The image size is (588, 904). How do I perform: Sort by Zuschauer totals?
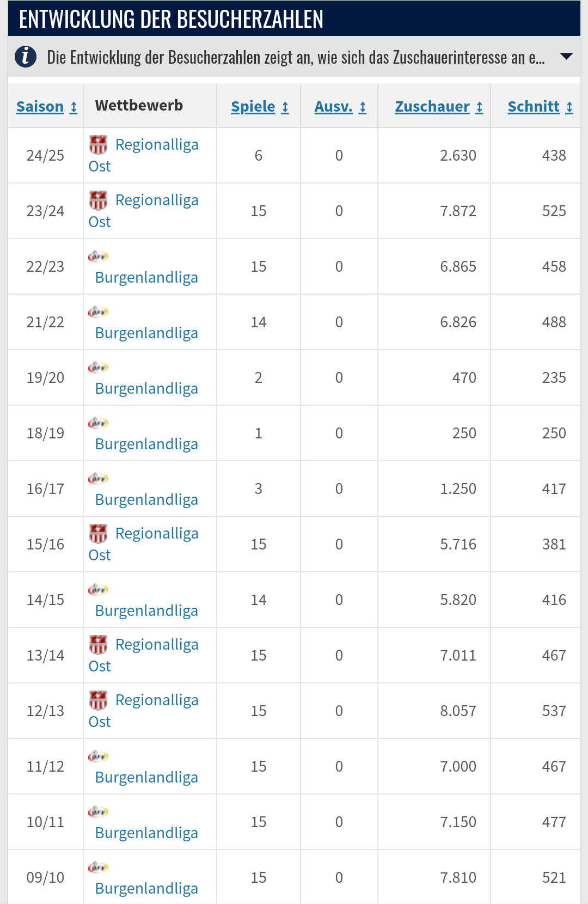point(439,107)
